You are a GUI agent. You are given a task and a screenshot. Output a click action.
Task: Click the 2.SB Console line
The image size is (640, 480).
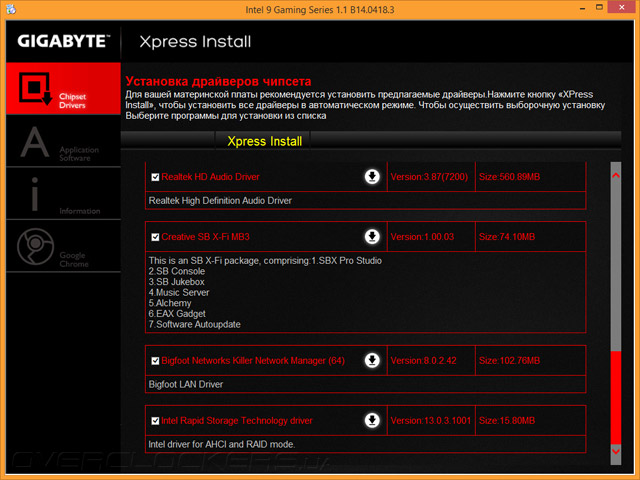(177, 271)
